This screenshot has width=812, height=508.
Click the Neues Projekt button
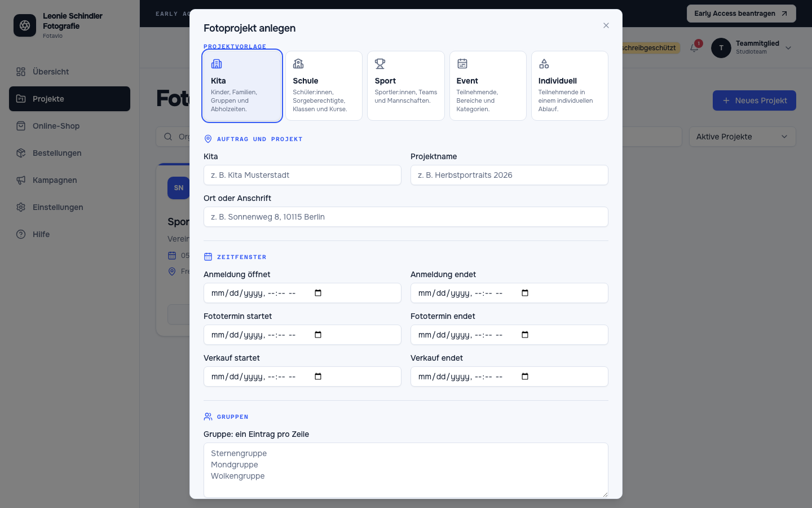point(754,100)
